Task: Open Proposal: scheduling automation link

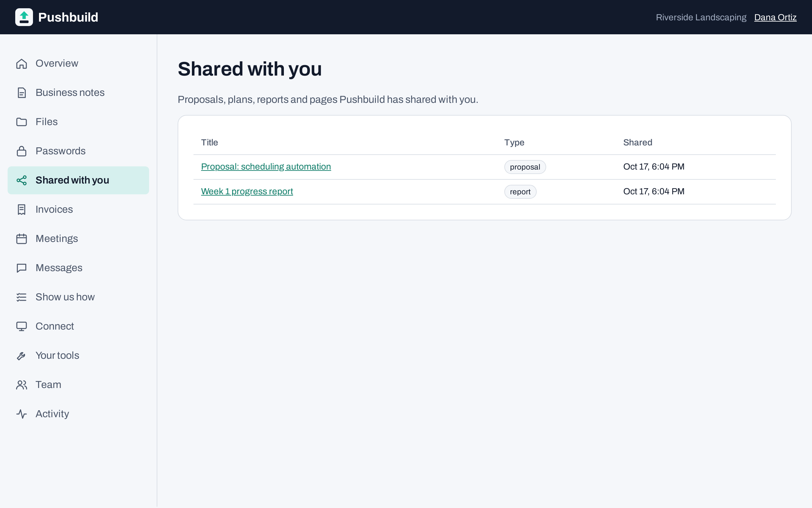Action: 266,167
